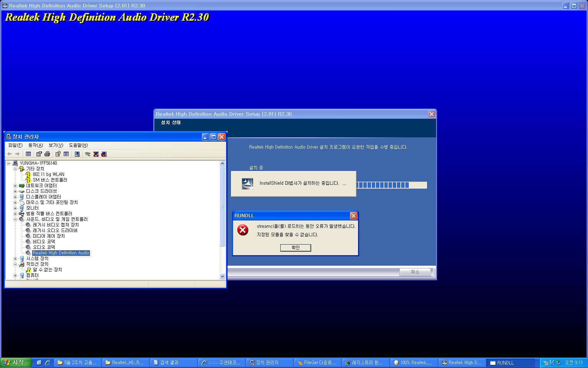Select 레거시 비디오 캡처 장치
588x368 pixels.
(56, 225)
